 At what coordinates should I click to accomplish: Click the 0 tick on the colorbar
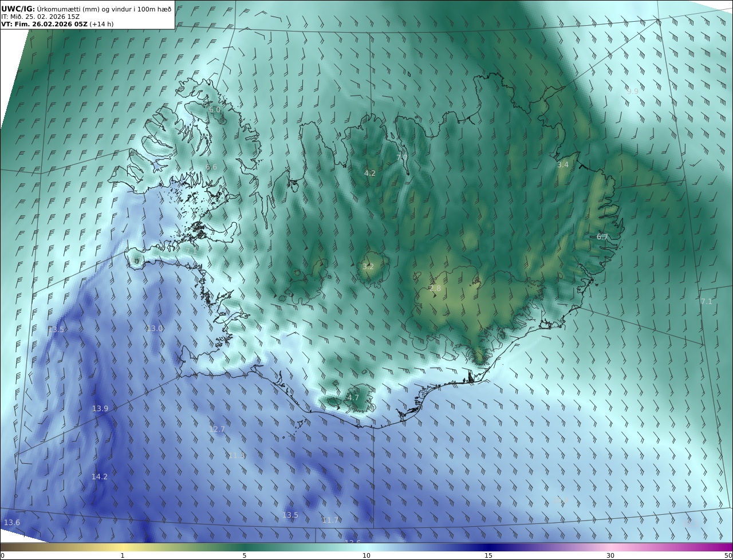tap(2, 555)
